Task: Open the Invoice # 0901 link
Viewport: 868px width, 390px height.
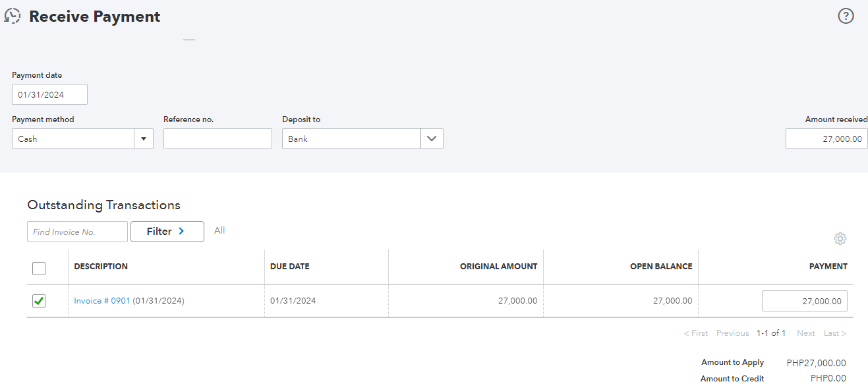Action: (x=102, y=301)
